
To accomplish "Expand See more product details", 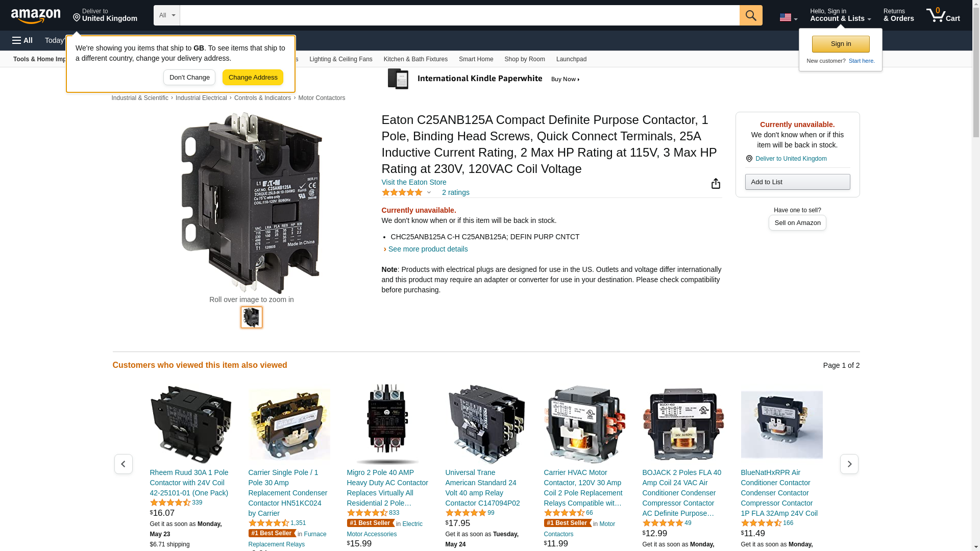I will tap(428, 249).
